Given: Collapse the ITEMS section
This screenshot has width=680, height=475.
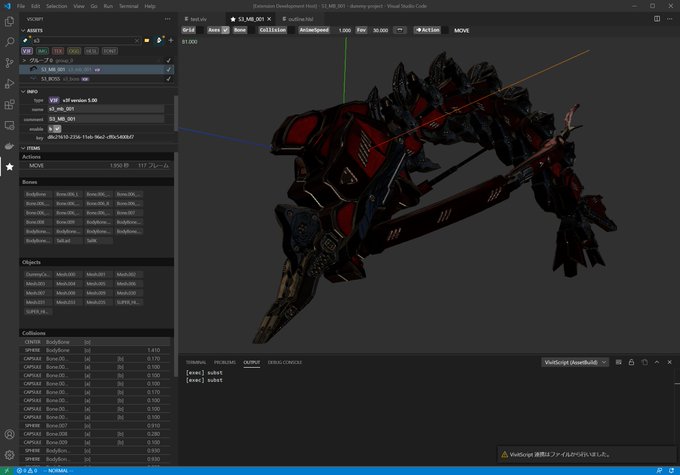Looking at the screenshot, I should [x=23, y=148].
